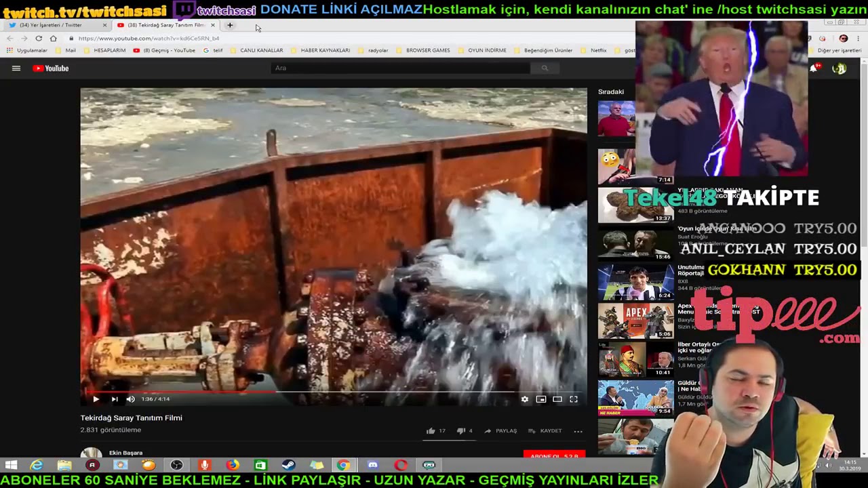Open suggested video thumbnail with 10:41 duration

tap(635, 359)
